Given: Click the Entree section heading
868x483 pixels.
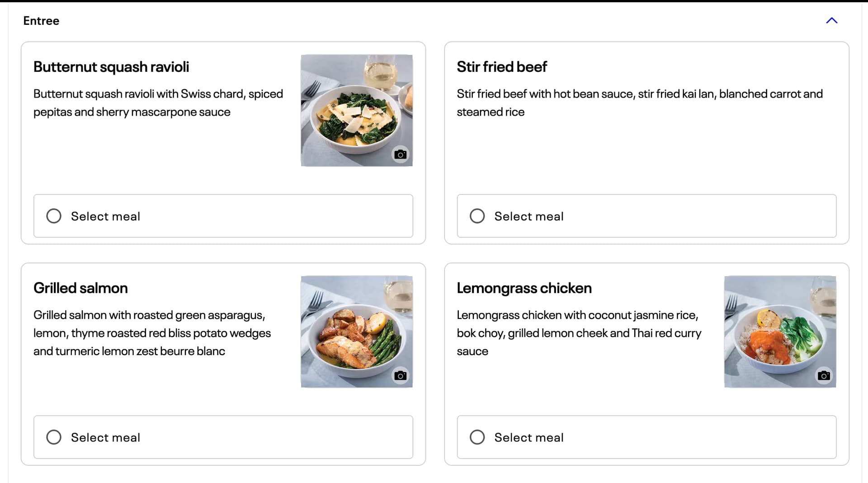Looking at the screenshot, I should coord(41,21).
